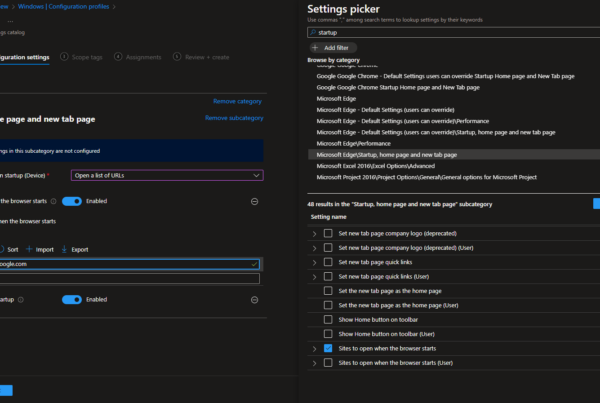Expand 'Sites to open when the browser starts' row
This screenshot has width=600, height=403.
pyautogui.click(x=314, y=349)
